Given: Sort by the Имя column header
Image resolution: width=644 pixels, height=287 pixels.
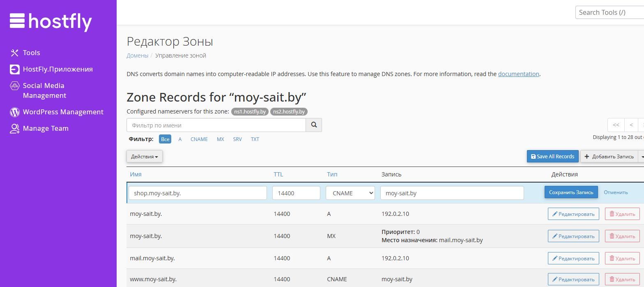Looking at the screenshot, I should (x=136, y=174).
